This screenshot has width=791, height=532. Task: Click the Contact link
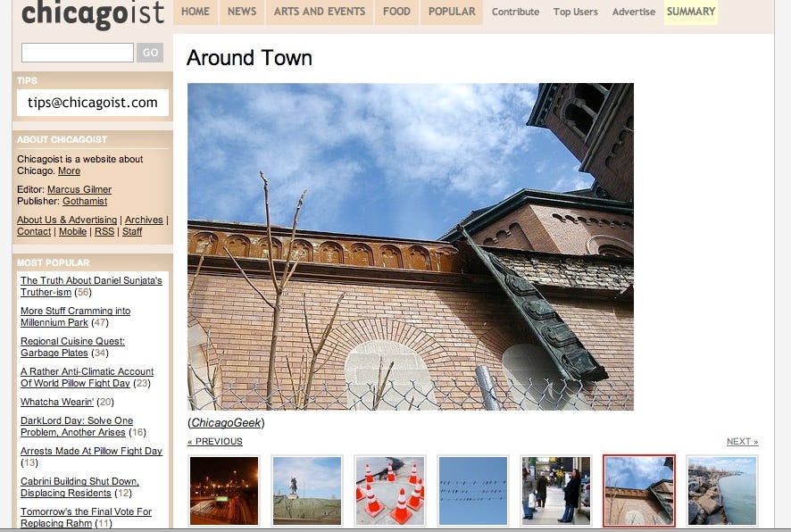[x=34, y=231]
